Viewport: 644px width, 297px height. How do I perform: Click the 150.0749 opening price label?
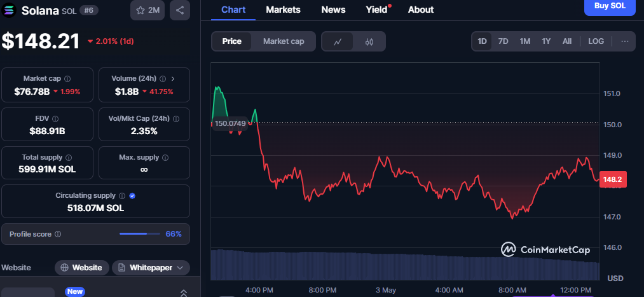[x=230, y=123]
